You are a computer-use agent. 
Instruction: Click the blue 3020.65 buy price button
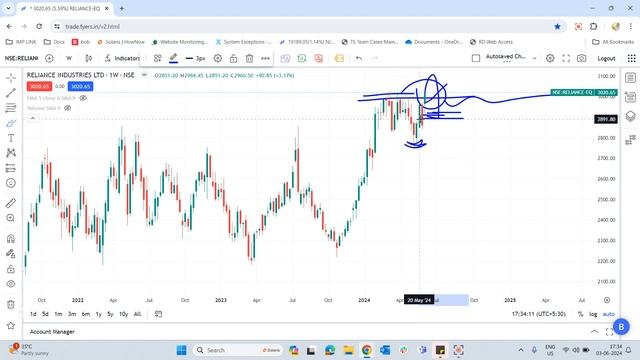pyautogui.click(x=80, y=87)
